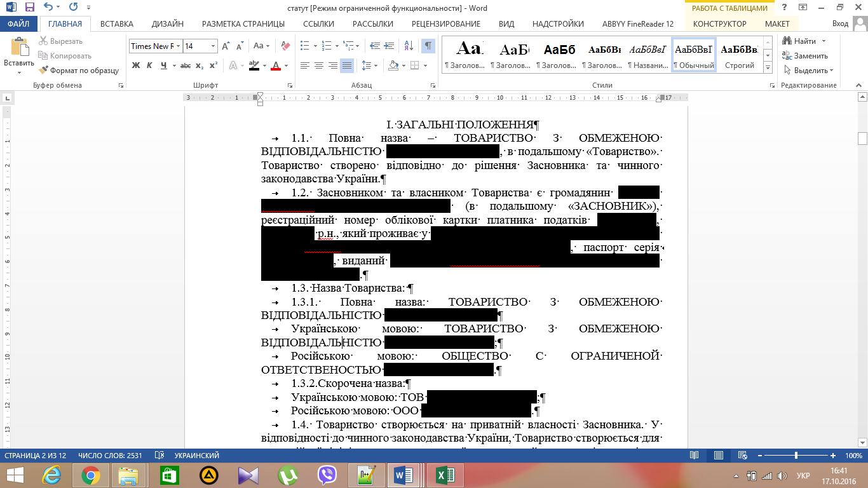Switch to the РЕЦЕНЗИРОВАНИЕ tab
This screenshot has height=488, width=868.
click(445, 24)
